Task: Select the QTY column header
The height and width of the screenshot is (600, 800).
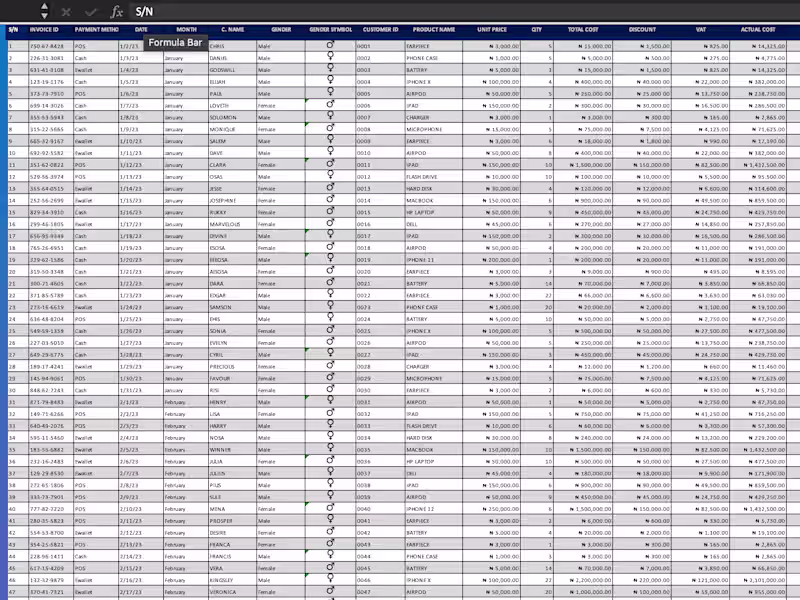Action: pyautogui.click(x=537, y=30)
